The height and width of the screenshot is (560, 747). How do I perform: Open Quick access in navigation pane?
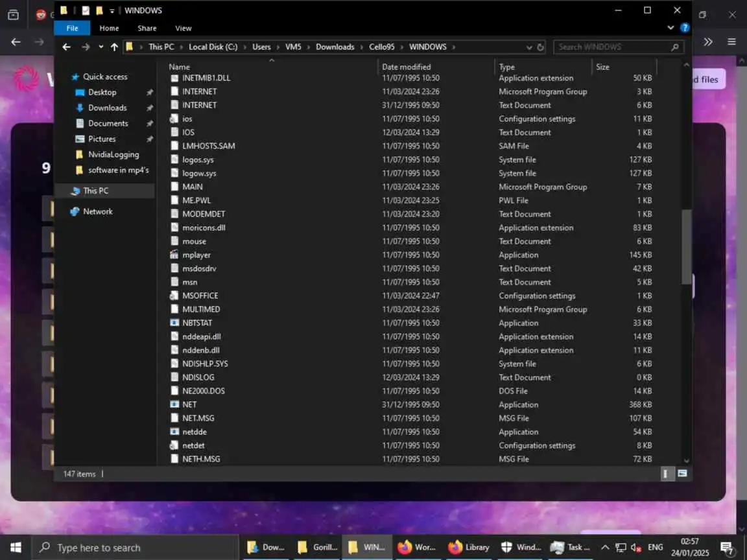click(105, 76)
